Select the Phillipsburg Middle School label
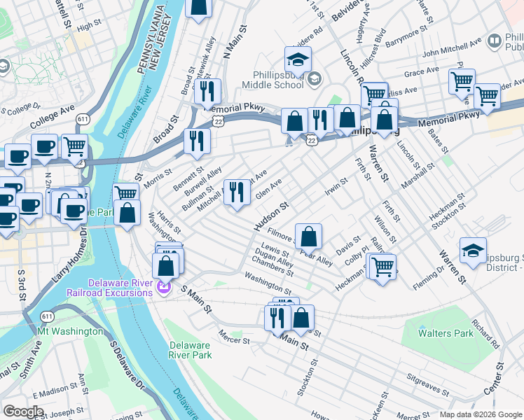The image size is (524, 420). pyautogui.click(x=273, y=80)
